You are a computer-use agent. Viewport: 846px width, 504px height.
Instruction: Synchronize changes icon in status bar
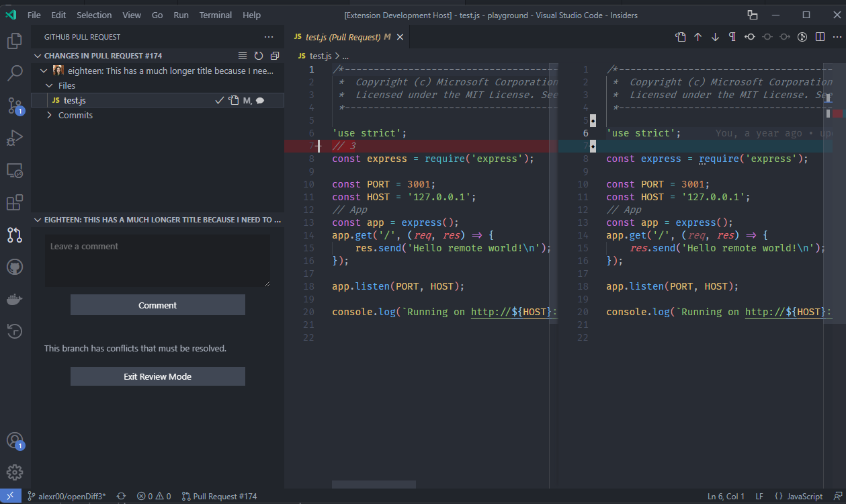[x=121, y=497]
